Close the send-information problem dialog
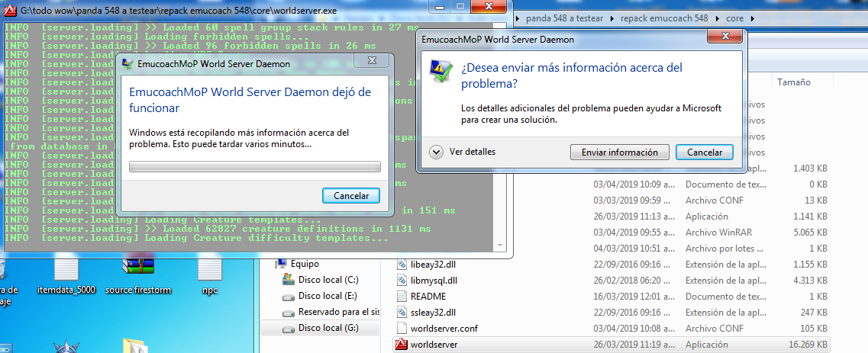The image size is (868, 353). (x=725, y=37)
